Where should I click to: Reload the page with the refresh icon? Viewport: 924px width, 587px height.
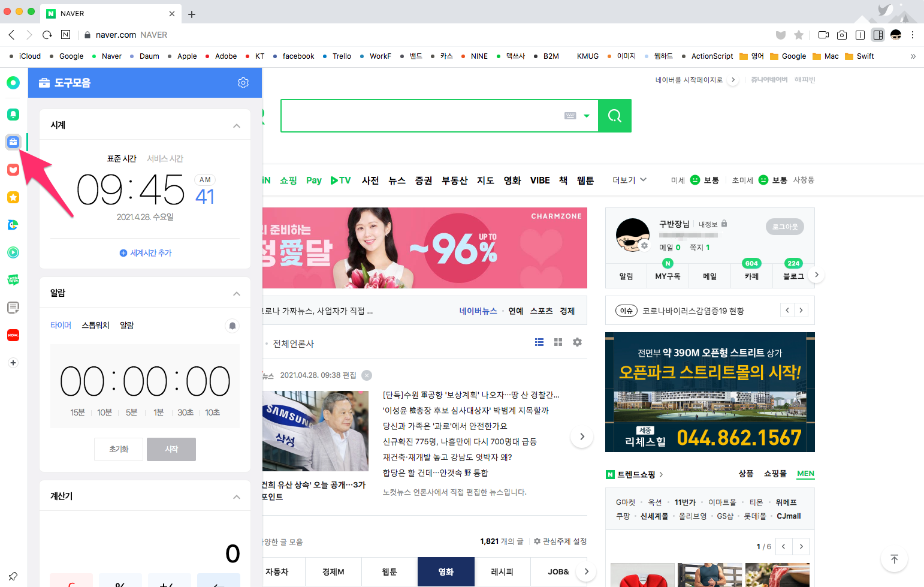pos(47,35)
